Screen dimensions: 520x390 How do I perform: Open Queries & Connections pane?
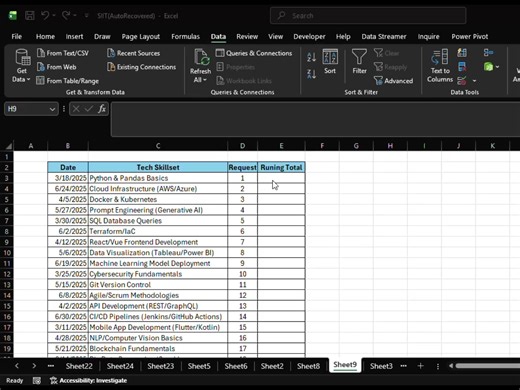point(254,53)
